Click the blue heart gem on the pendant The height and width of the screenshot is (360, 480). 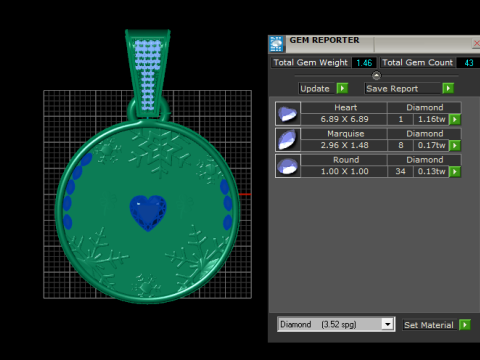(x=148, y=213)
